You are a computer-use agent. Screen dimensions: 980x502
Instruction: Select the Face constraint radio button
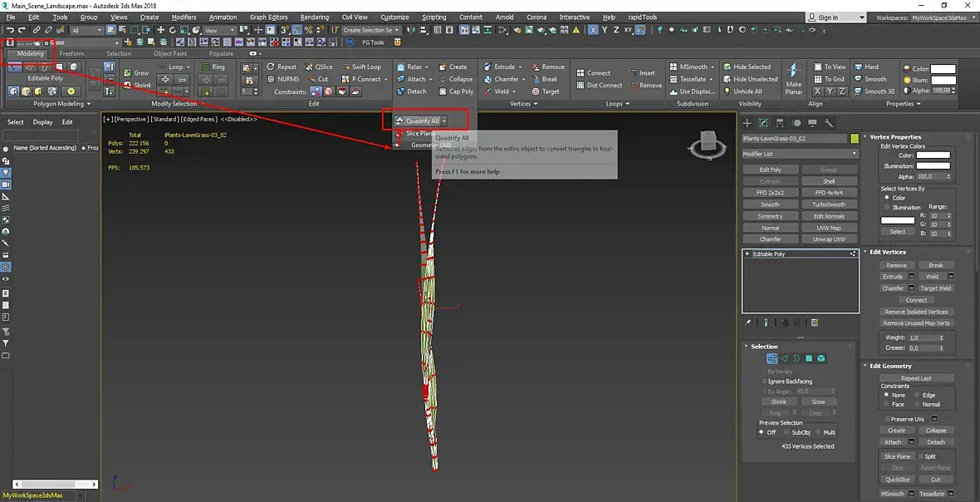click(x=886, y=405)
